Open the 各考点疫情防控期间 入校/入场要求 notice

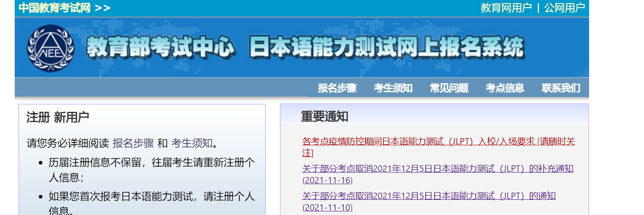[439, 147]
